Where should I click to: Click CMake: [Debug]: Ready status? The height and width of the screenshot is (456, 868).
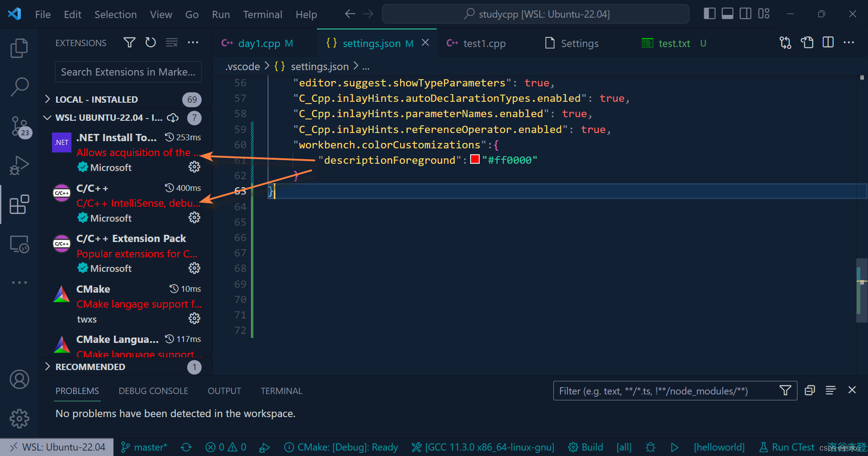[341, 447]
